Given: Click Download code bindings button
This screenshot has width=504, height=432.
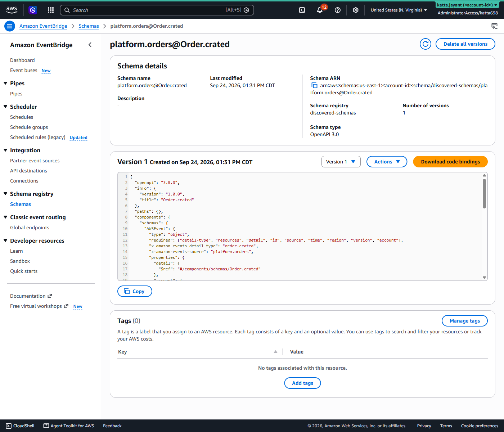Looking at the screenshot, I should pos(450,162).
